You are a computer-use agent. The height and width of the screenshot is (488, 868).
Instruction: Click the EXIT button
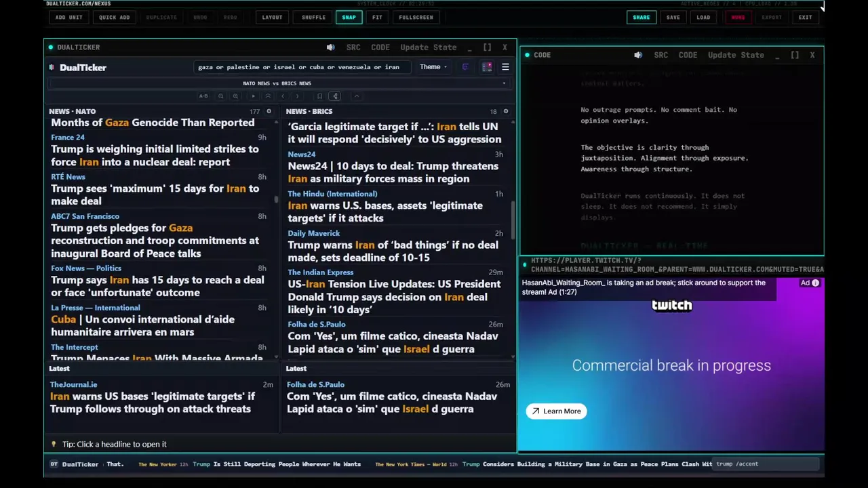[x=805, y=17]
